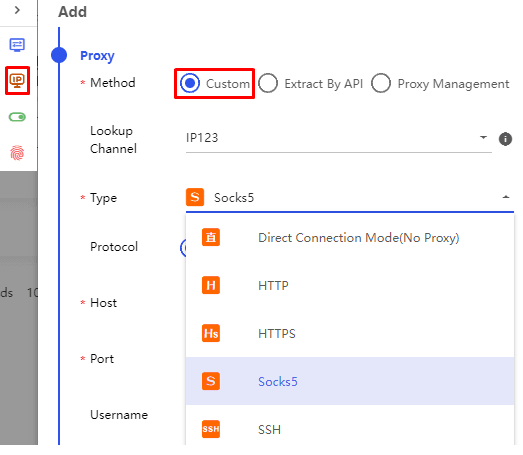Click the blue Proxy step circle marker
The width and height of the screenshot is (523, 455).
click(x=59, y=55)
